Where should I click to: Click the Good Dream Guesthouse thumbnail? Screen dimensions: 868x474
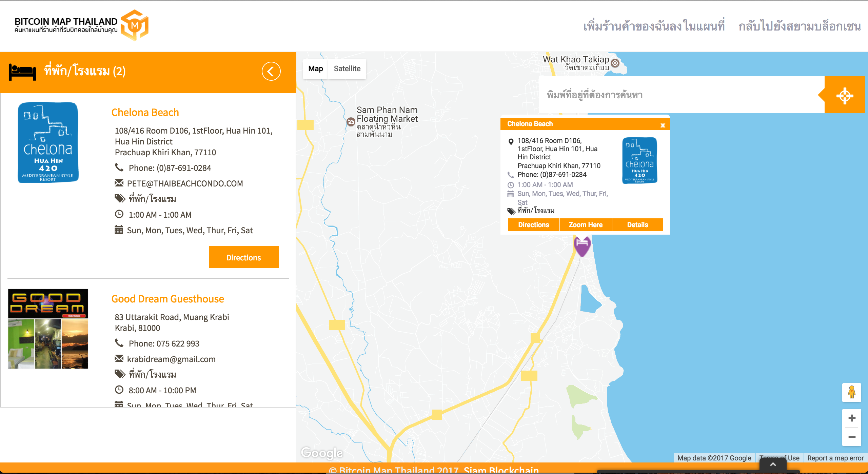48,329
